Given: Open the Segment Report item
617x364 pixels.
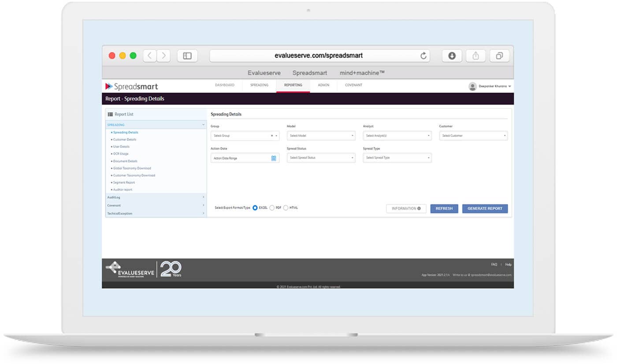Looking at the screenshot, I should coord(124,182).
